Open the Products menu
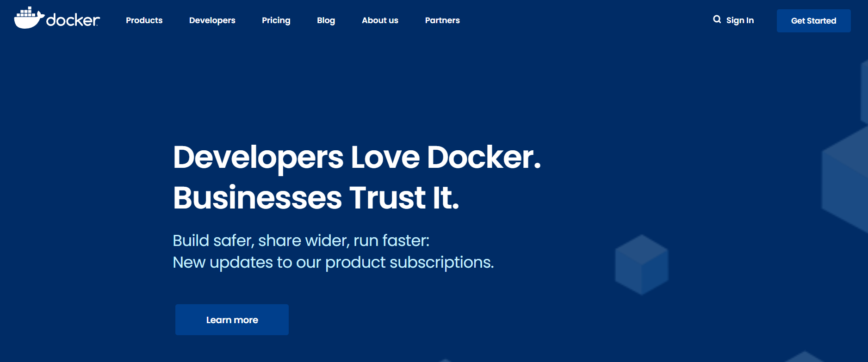The height and width of the screenshot is (362, 868). tap(144, 20)
